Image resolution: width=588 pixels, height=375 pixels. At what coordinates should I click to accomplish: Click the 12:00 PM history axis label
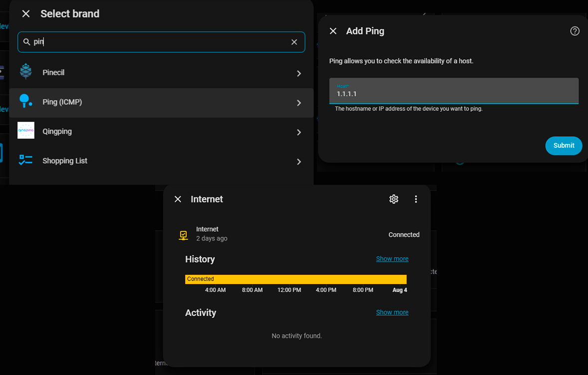289,290
